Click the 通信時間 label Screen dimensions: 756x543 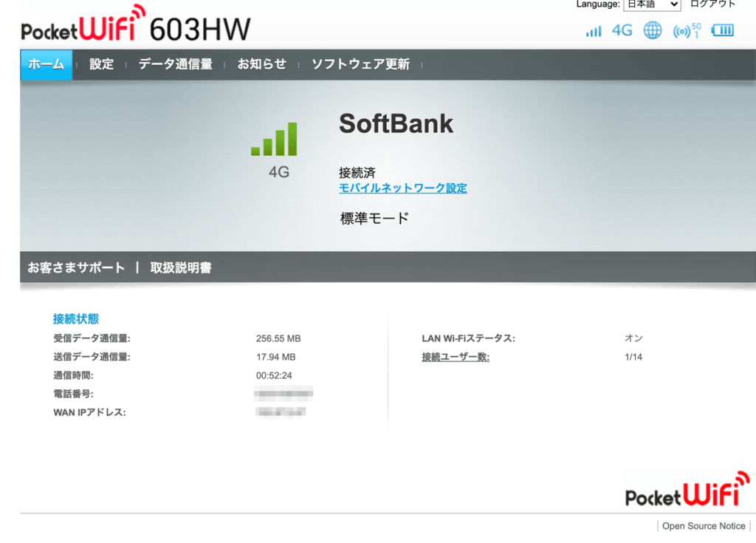coord(73,375)
